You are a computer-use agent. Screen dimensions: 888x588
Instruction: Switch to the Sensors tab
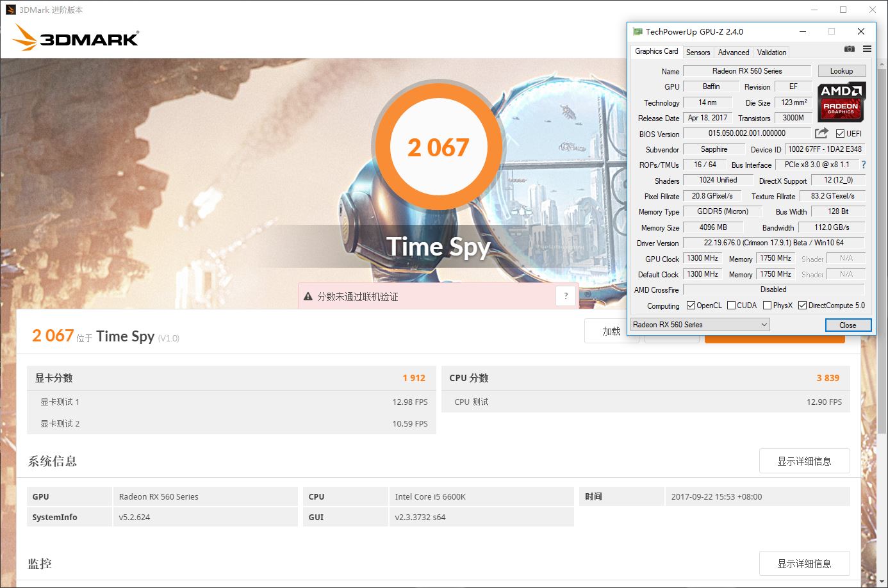(x=698, y=53)
